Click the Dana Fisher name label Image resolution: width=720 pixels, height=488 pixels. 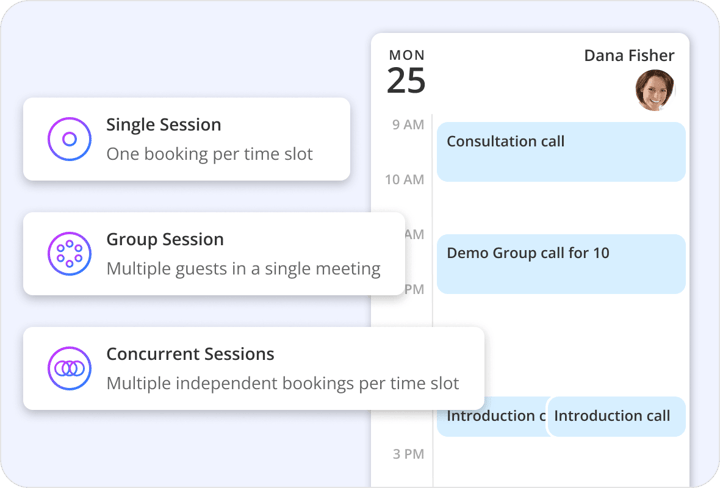click(629, 56)
